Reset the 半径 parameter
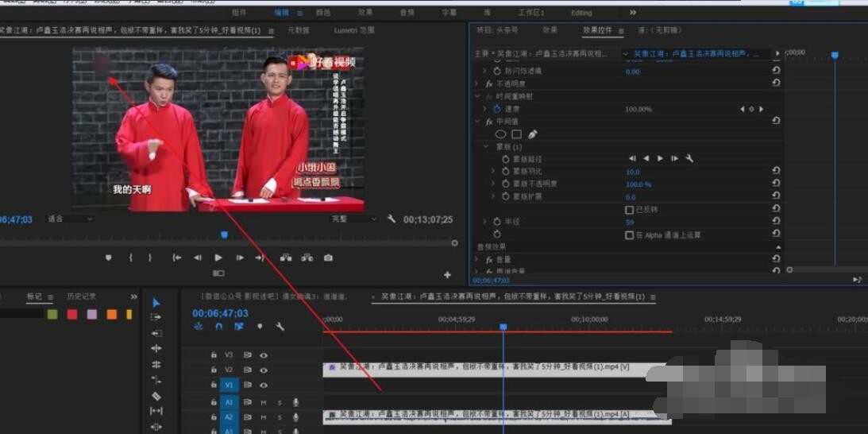Viewport: 868px width, 434px height. pyautogui.click(x=776, y=221)
